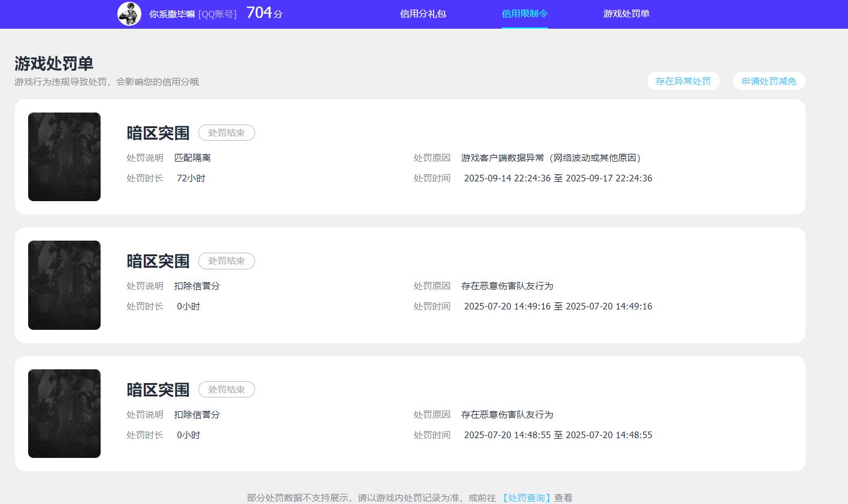This screenshot has width=848, height=504.
Task: Click the second 暗区突围 game thumbnail icon
Action: click(64, 285)
